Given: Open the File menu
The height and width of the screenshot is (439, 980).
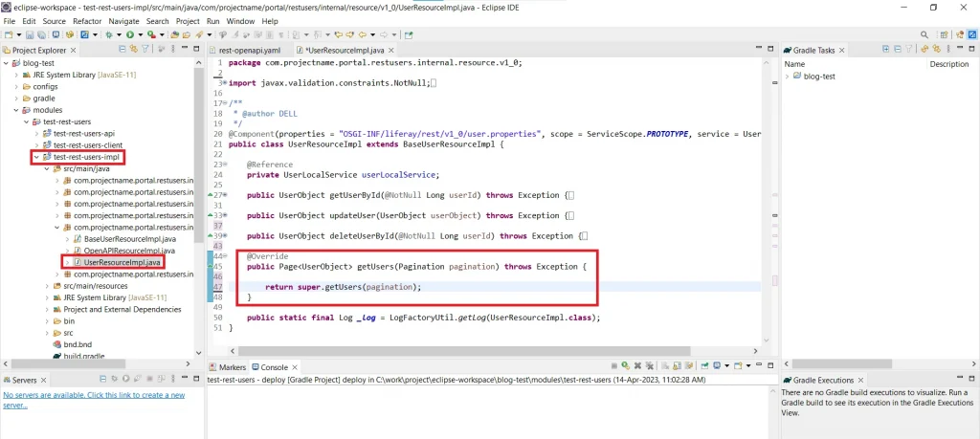Looking at the screenshot, I should 10,21.
